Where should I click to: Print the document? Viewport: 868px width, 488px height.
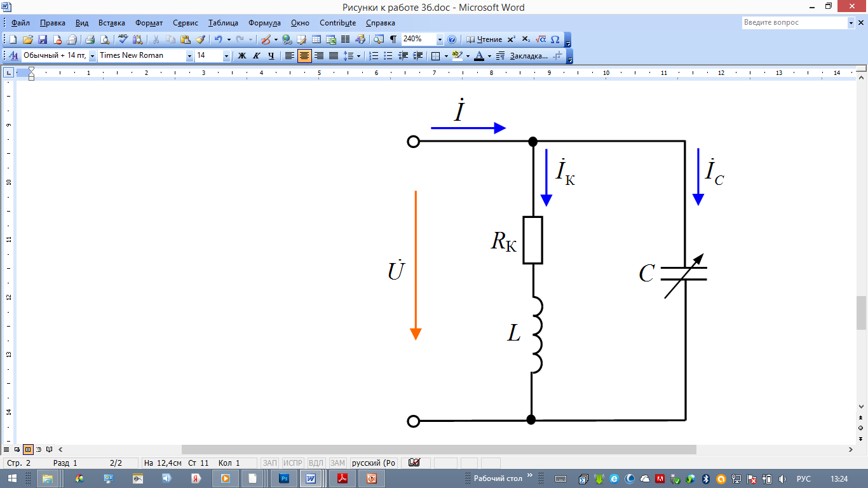tap(90, 39)
